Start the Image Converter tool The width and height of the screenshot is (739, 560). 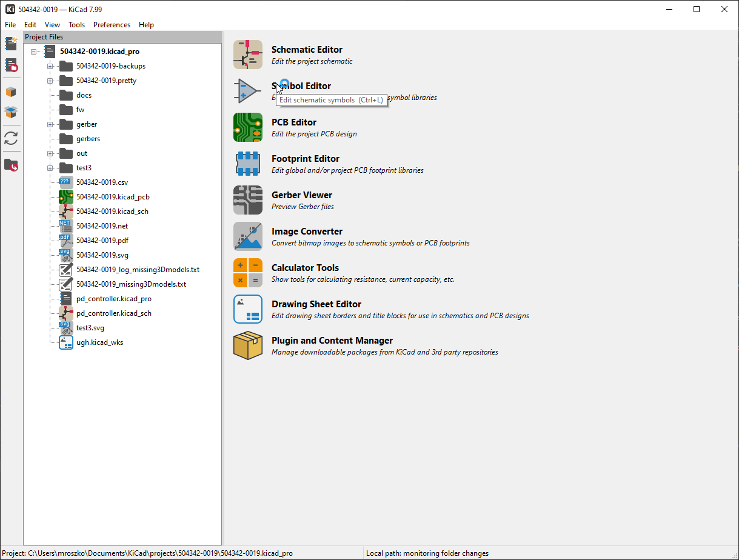tap(306, 231)
